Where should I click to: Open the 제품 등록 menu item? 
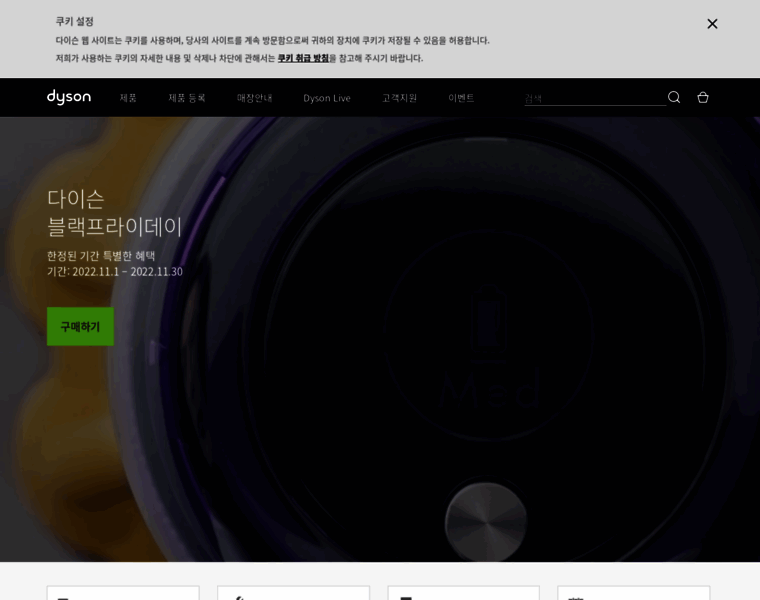pos(186,98)
